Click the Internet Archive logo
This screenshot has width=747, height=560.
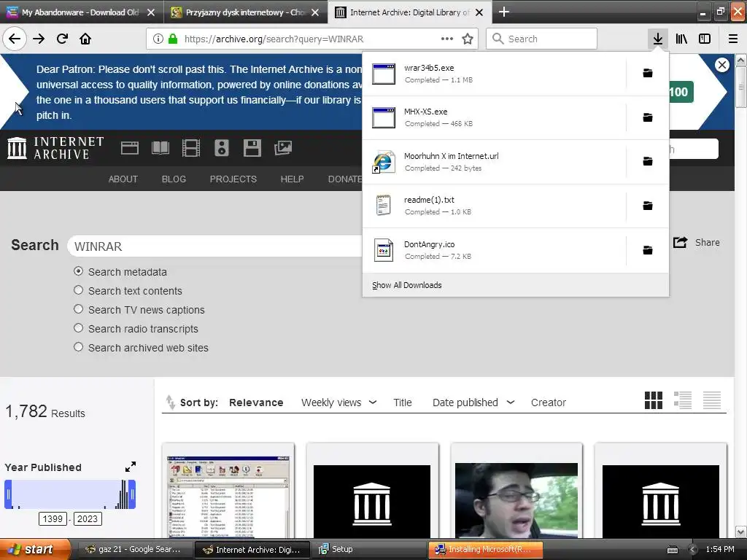click(x=55, y=148)
